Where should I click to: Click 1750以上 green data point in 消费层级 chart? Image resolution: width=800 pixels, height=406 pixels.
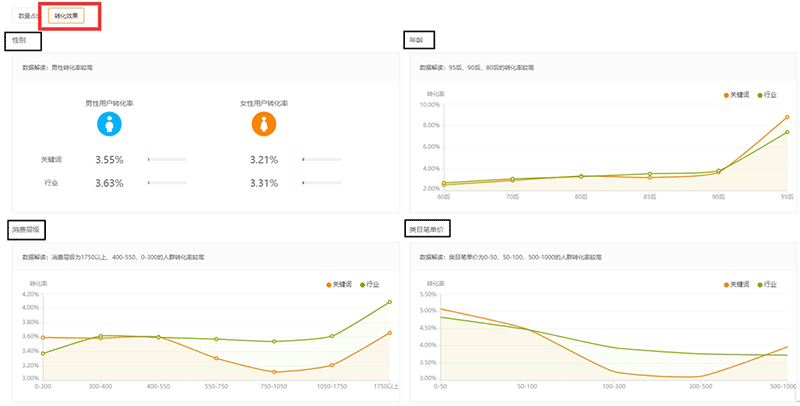tap(389, 302)
